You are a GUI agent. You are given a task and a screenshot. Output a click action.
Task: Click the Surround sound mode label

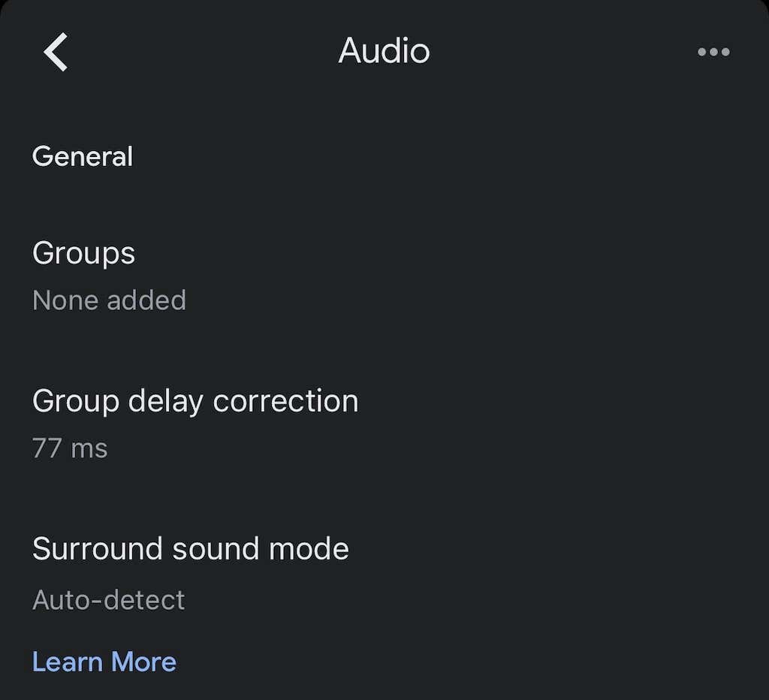[x=191, y=549]
